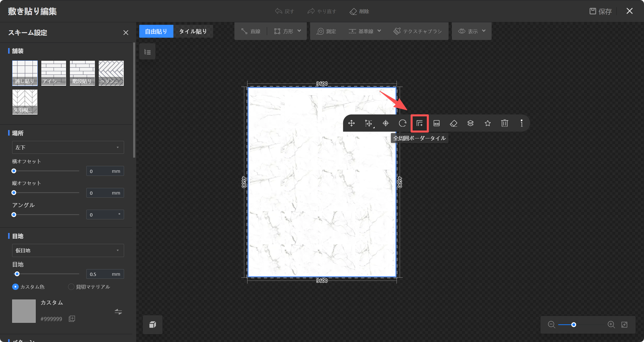This screenshot has height=342, width=644.
Task: Switch to the タイル貼り tab
Action: [193, 31]
